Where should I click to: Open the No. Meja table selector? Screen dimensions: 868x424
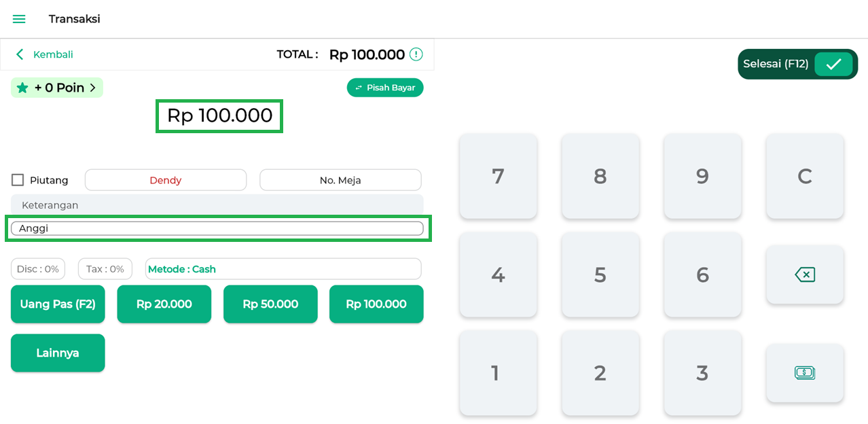[x=340, y=180]
